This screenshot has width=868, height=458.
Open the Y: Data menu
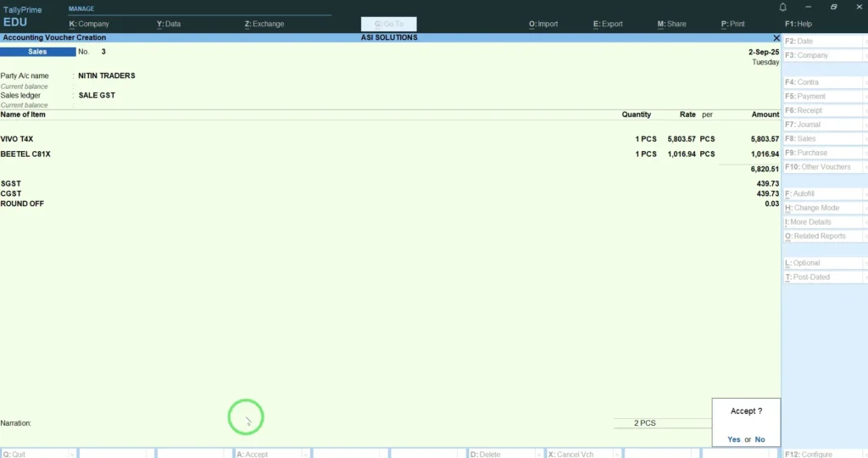(169, 24)
